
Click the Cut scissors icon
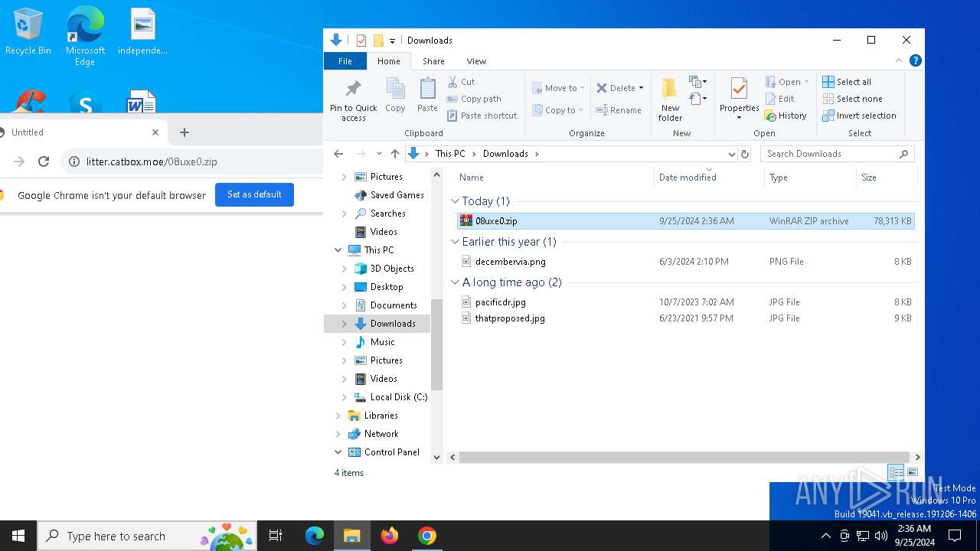pyautogui.click(x=452, y=82)
